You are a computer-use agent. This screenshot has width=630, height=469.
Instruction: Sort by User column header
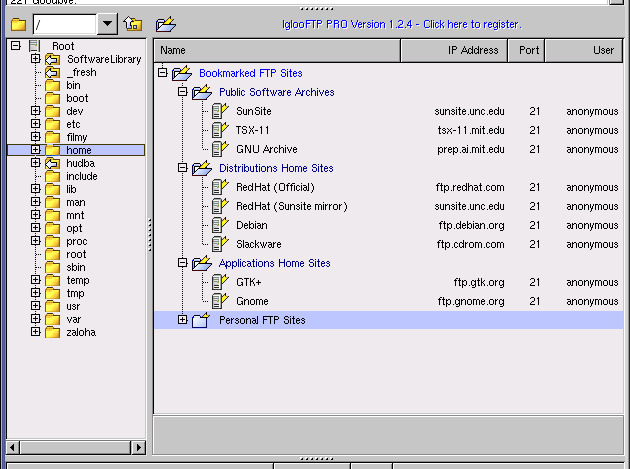[584, 50]
